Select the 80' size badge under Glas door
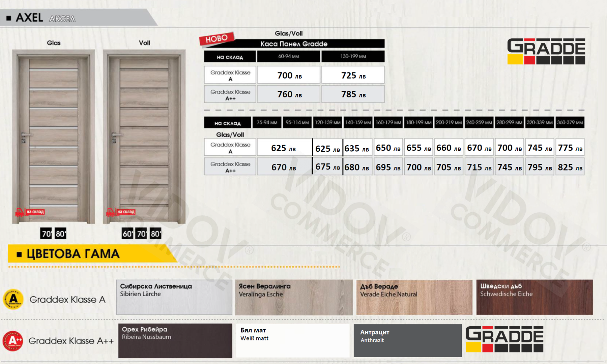The image size is (607, 364). [x=60, y=234]
